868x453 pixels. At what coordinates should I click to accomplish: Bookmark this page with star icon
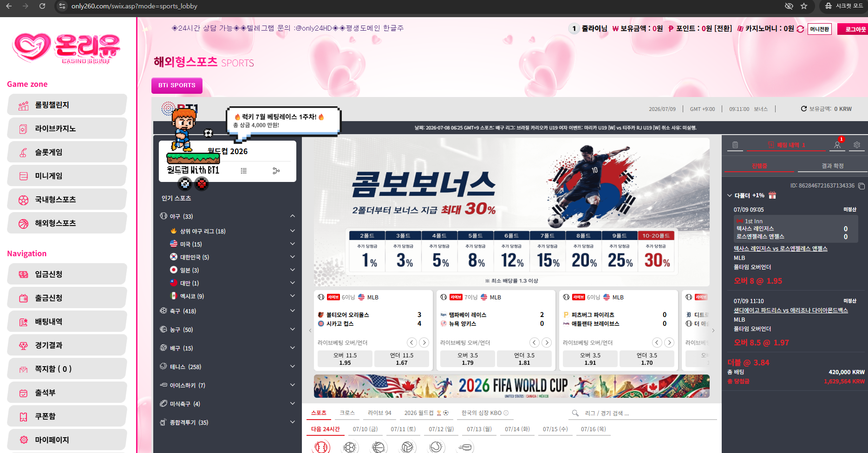(x=804, y=6)
